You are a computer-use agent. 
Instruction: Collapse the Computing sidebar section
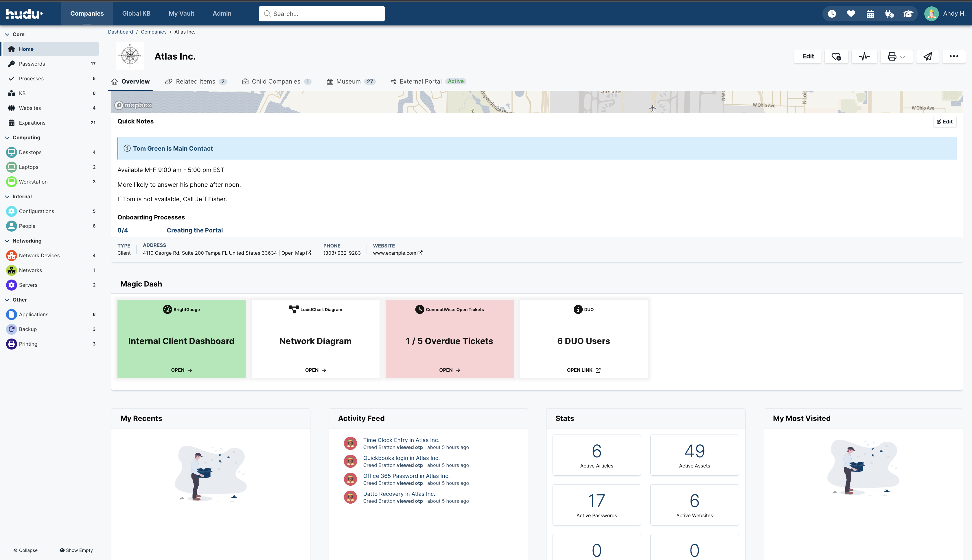[x=7, y=138]
